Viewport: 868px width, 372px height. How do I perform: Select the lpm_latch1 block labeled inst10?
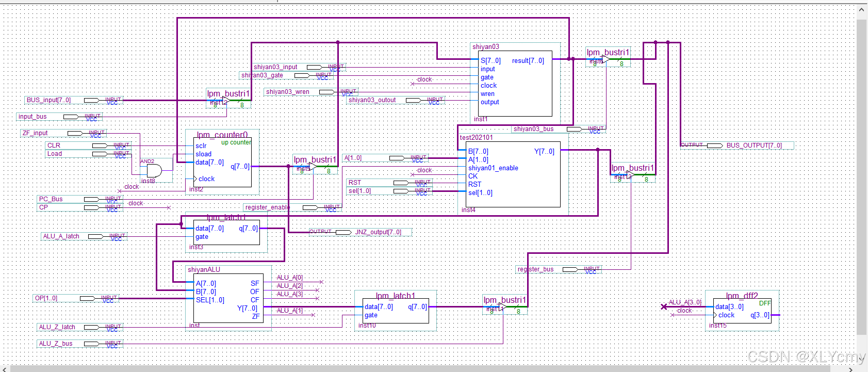point(396,311)
